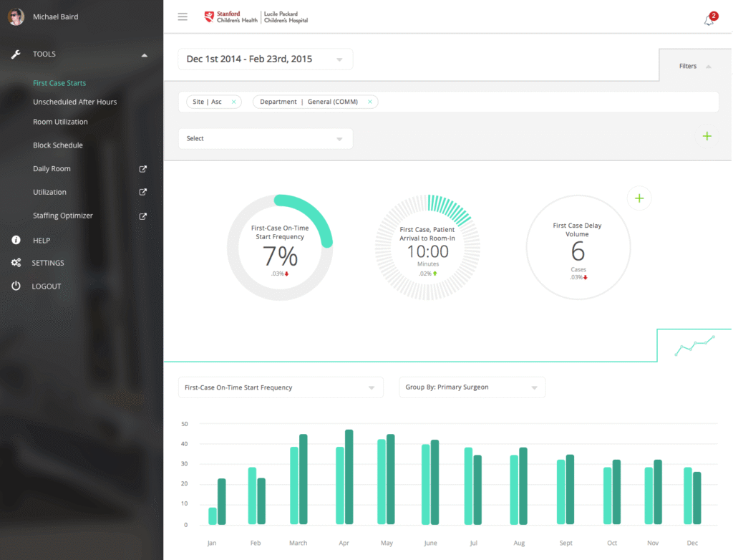The height and width of the screenshot is (560, 733).
Task: Click the Daily Room external link icon
Action: pos(142,169)
